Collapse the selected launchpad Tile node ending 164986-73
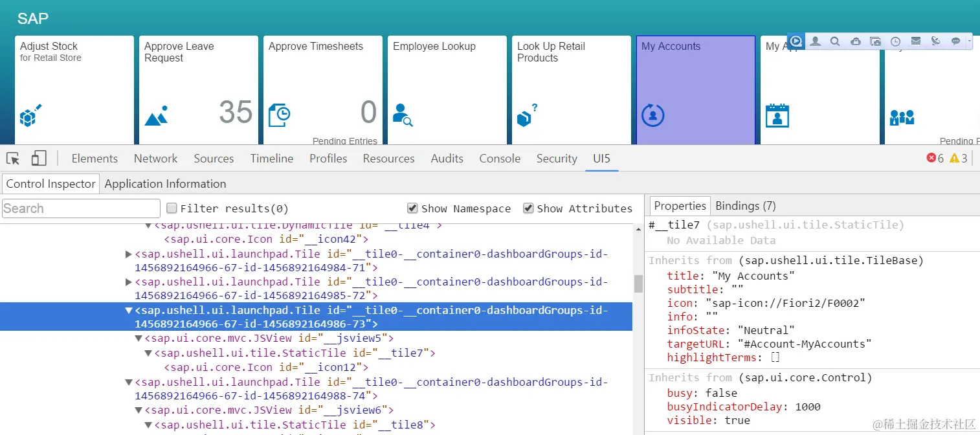This screenshot has width=980, height=435. [x=128, y=310]
